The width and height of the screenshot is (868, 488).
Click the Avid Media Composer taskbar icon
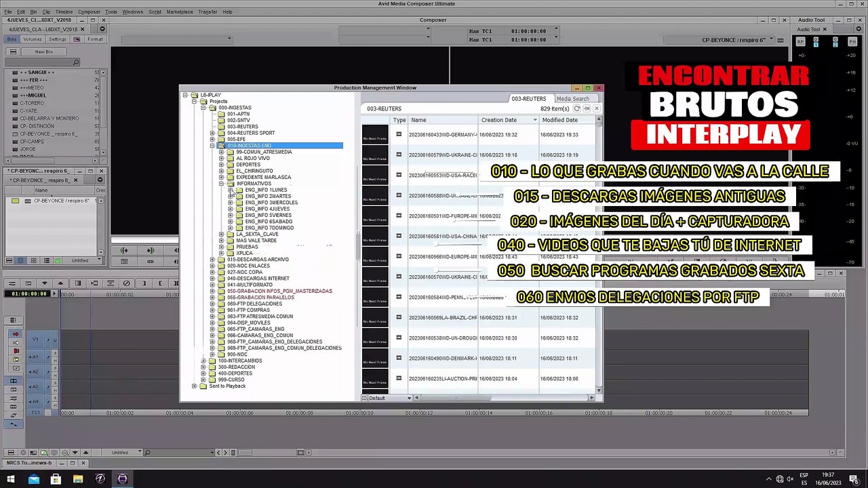122,479
